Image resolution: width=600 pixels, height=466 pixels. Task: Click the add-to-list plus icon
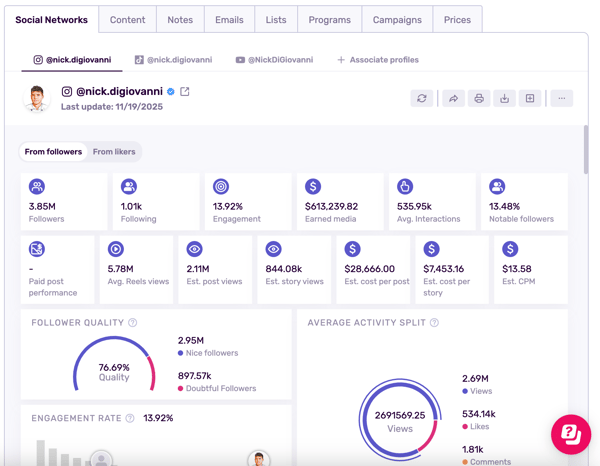click(530, 99)
